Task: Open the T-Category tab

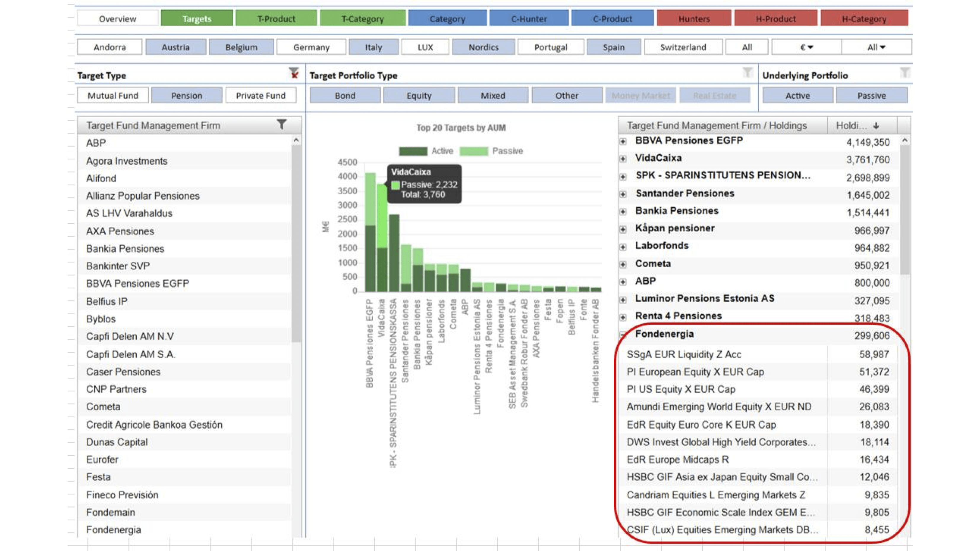Action: [363, 19]
